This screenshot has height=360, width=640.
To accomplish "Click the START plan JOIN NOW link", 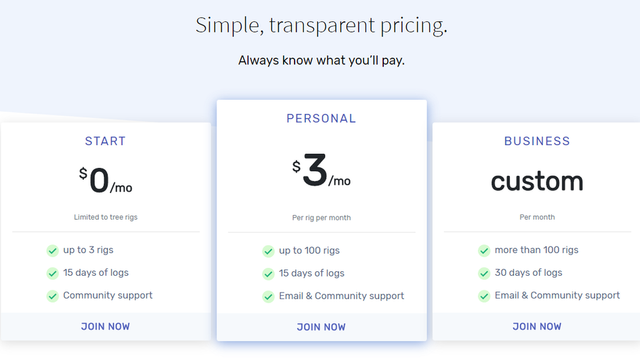I will tap(105, 327).
